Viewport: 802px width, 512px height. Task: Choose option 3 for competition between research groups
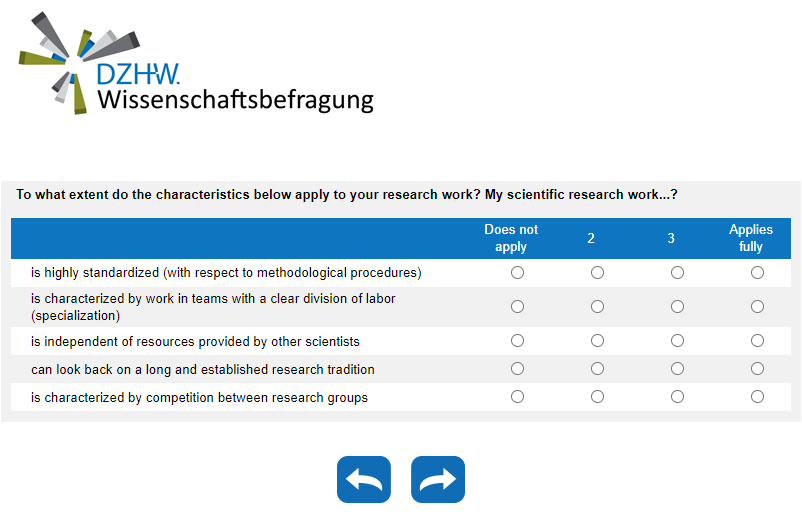pos(677,397)
